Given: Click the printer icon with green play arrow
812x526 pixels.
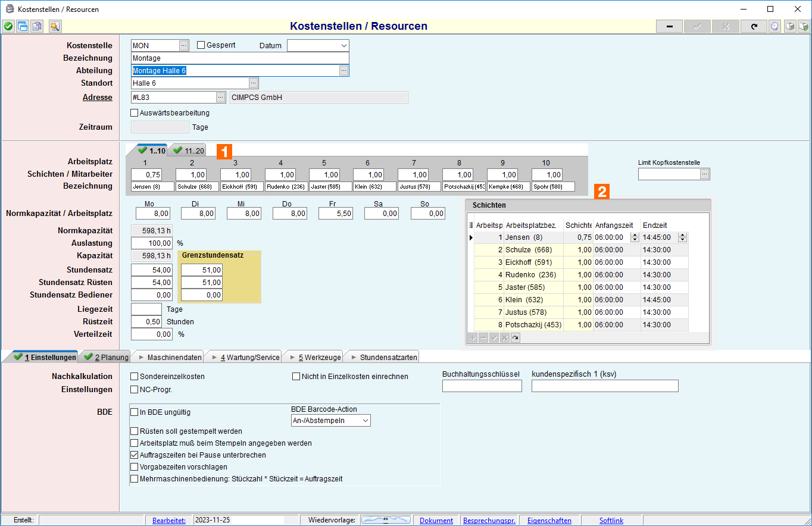Looking at the screenshot, I should [803, 26].
